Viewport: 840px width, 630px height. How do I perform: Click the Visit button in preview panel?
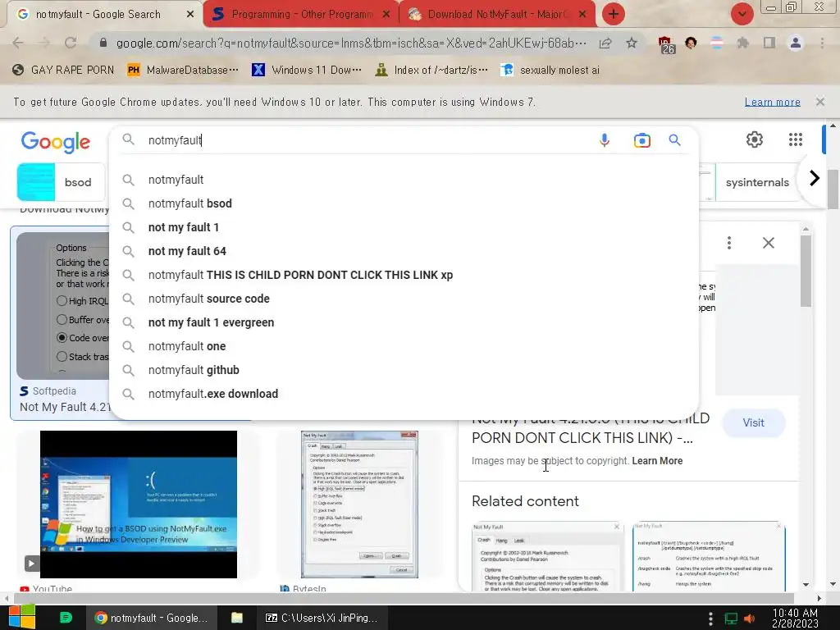(x=753, y=422)
